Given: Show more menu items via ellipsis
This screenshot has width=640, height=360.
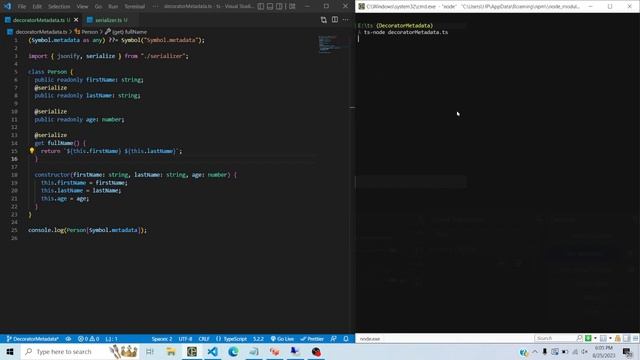Looking at the screenshot, I should pos(155,7).
